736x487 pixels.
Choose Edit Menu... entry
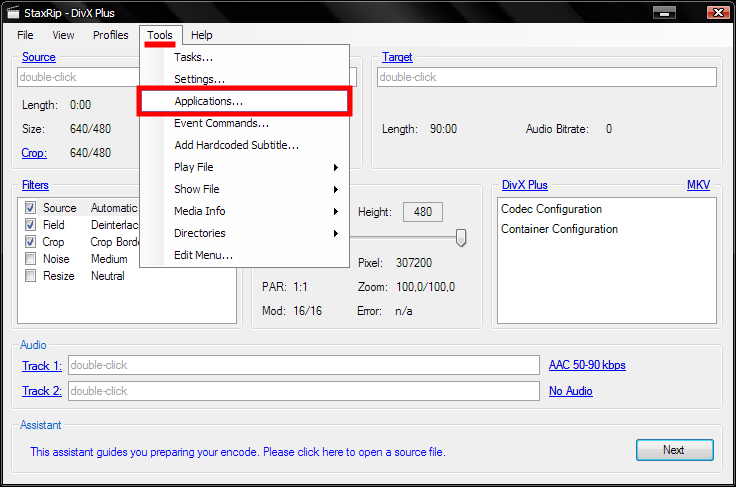point(245,255)
